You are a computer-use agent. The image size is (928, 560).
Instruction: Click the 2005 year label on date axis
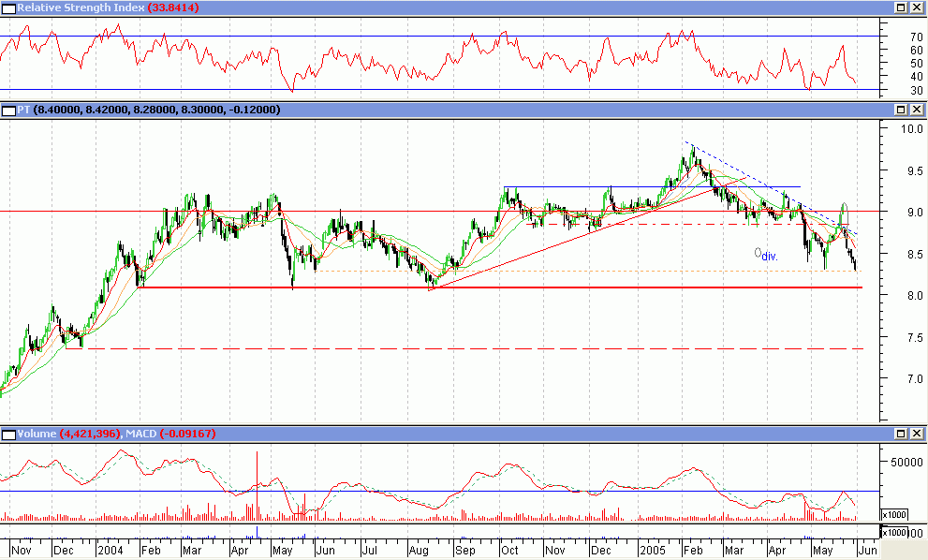(653, 551)
